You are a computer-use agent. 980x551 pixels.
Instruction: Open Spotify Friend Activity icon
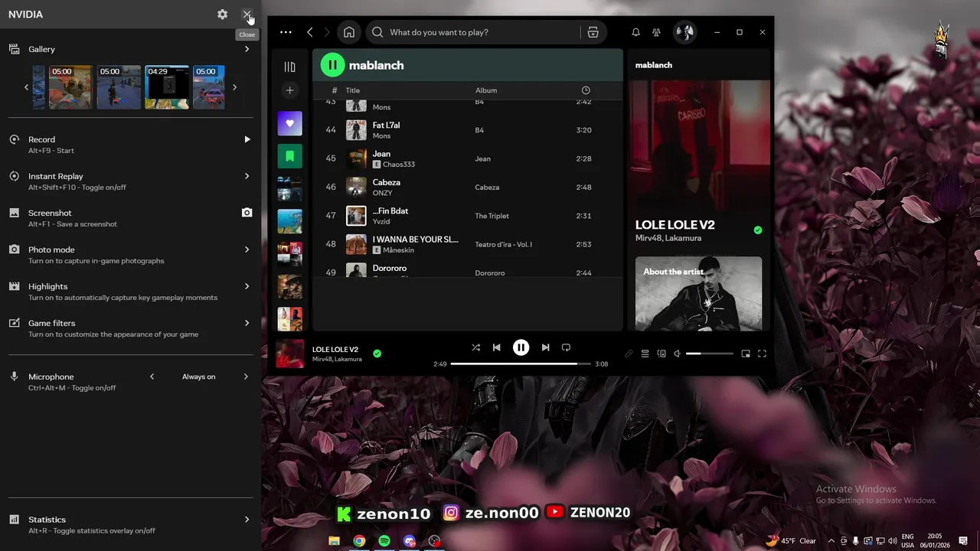pos(656,32)
